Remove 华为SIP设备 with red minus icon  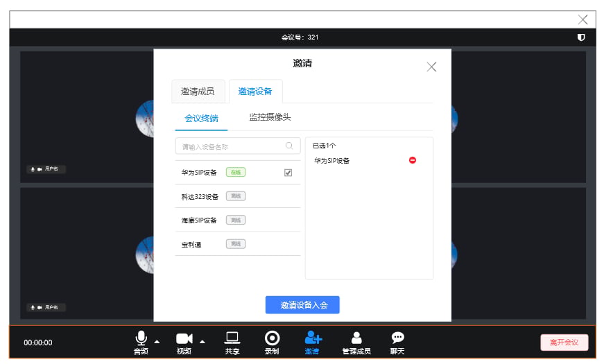(412, 160)
